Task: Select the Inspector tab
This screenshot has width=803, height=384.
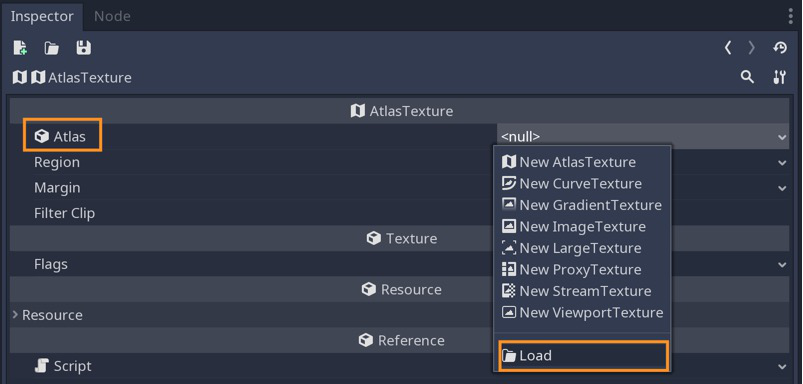Action: (42, 16)
